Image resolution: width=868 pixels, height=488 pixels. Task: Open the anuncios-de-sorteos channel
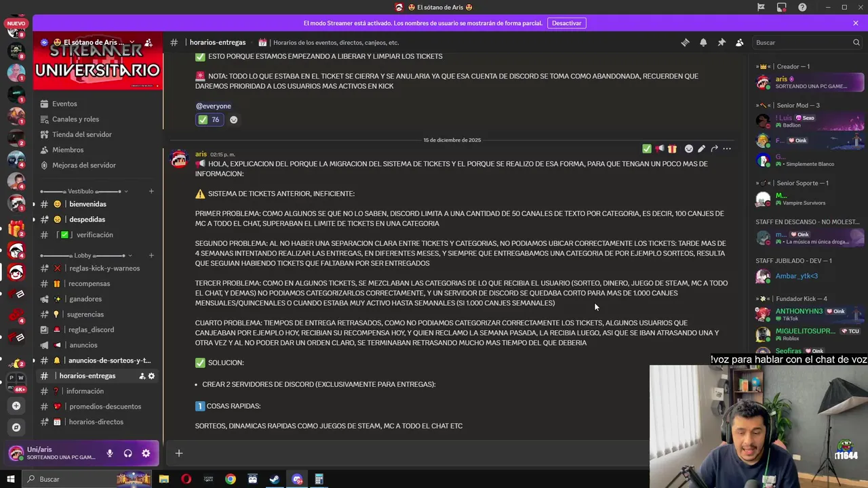[98, 361]
